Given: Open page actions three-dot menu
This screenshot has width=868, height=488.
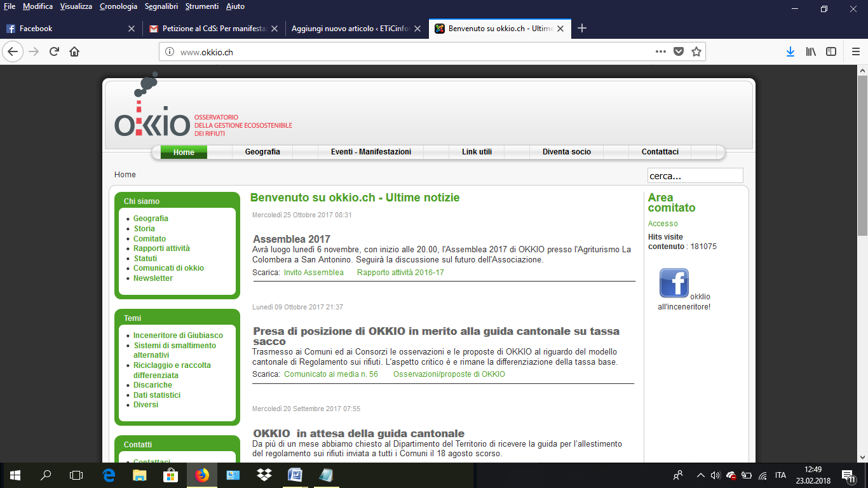Looking at the screenshot, I should click(x=661, y=51).
